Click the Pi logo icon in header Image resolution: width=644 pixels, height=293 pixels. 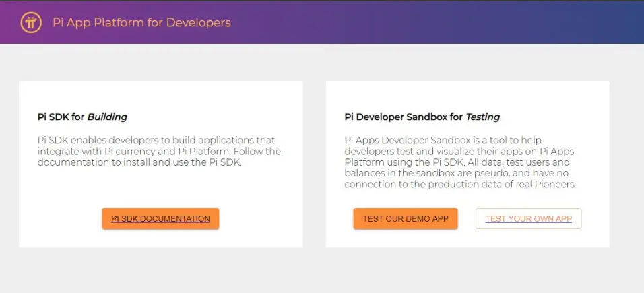tap(31, 23)
